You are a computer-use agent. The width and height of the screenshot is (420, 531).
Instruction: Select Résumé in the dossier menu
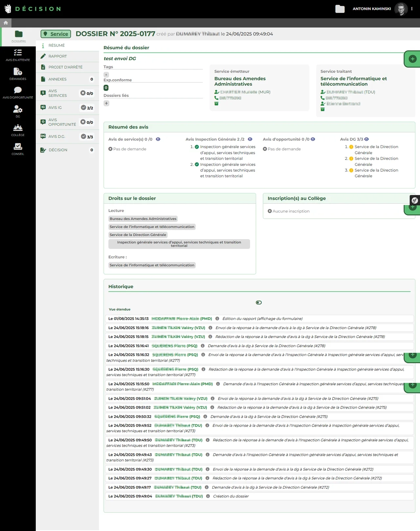tap(67, 45)
